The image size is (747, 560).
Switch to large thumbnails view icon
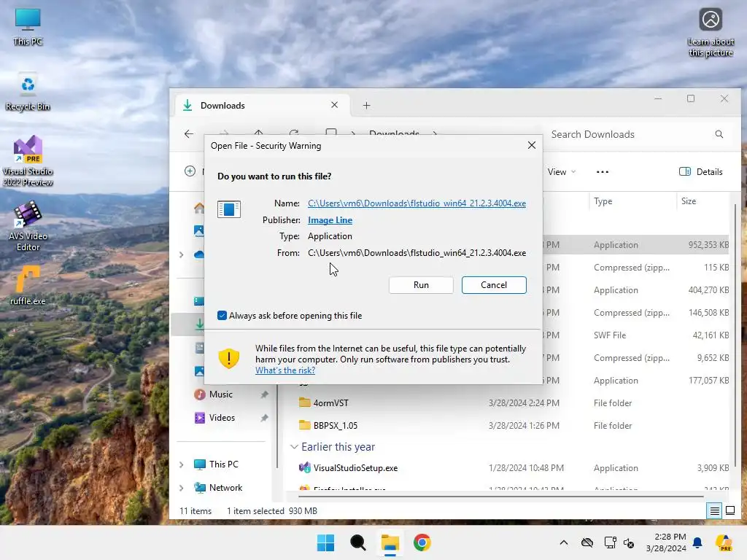729,511
